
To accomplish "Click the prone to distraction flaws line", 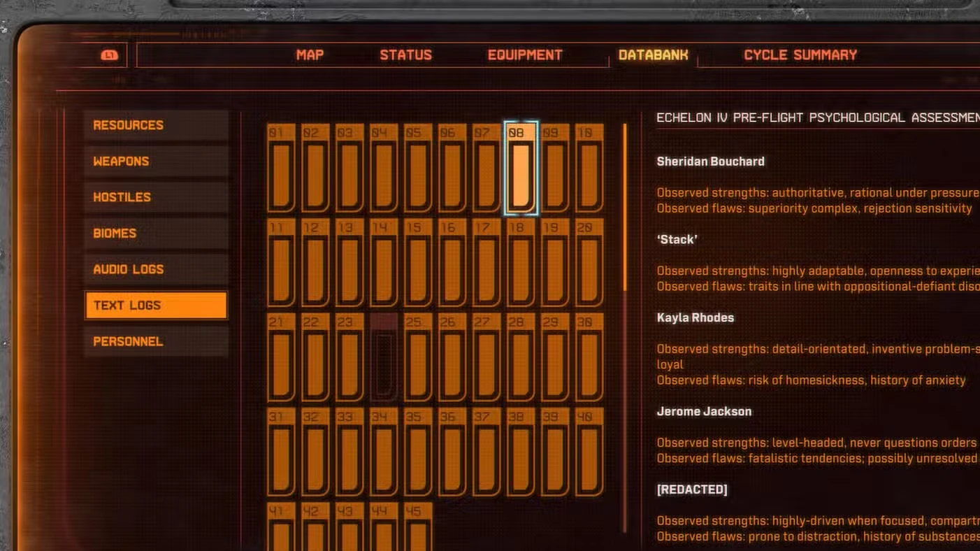I will pyautogui.click(x=818, y=537).
